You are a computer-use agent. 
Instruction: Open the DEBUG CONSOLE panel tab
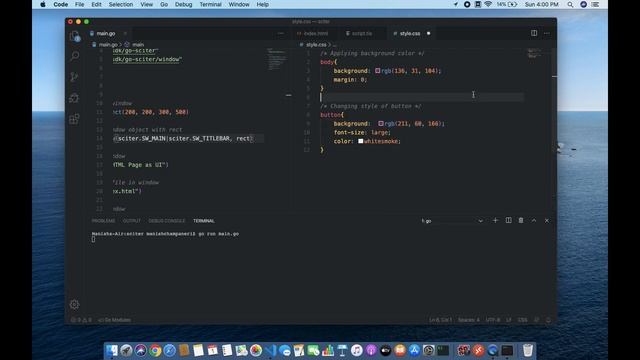(x=167, y=221)
